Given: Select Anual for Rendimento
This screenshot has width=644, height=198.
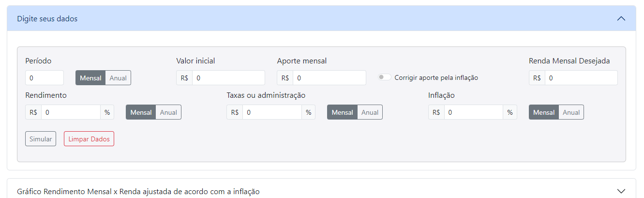Looking at the screenshot, I should (168, 112).
